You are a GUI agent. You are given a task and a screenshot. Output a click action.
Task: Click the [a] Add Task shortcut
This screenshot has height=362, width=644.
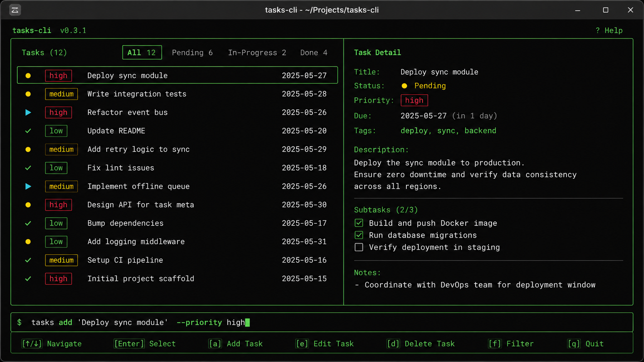coord(235,344)
